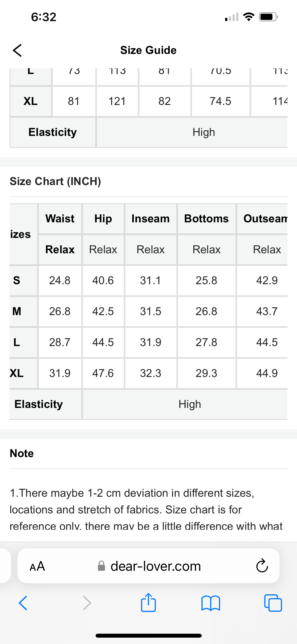Screen dimensions: 297x644
Task: Open the Safari share sheet icon
Action: [x=148, y=602]
